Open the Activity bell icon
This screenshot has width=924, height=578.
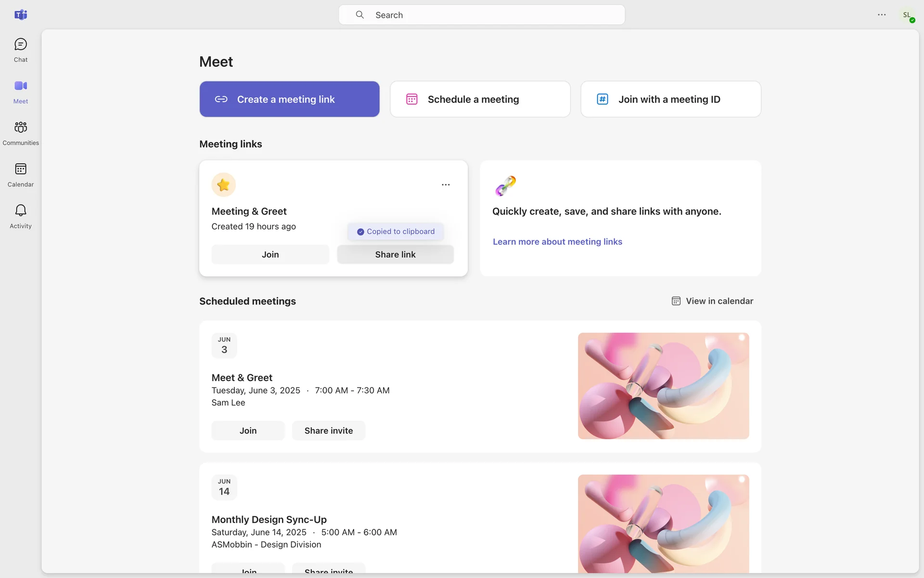click(20, 216)
